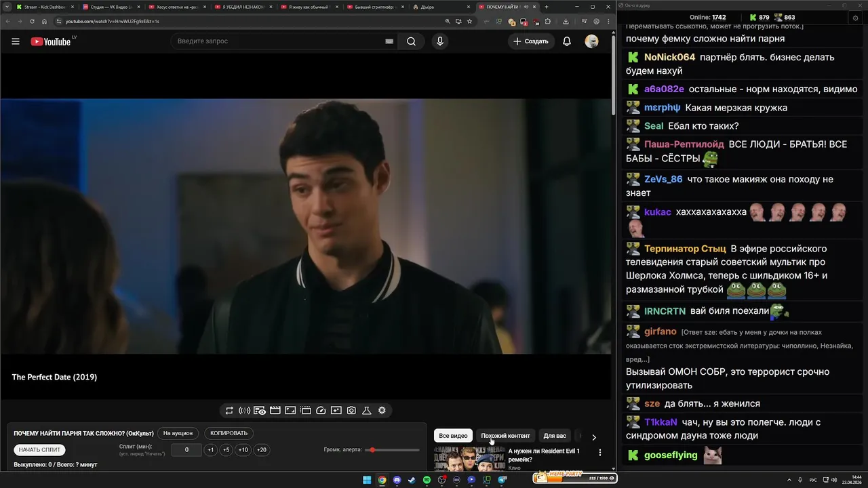Open the YouTube account avatar menu
Screen dimensions: 868x488
point(592,41)
